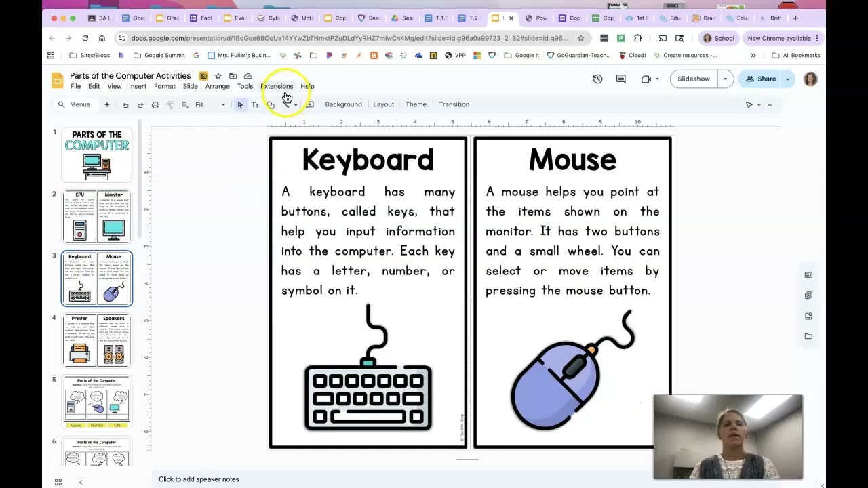
Task: Start the Slideshow
Action: click(x=694, y=79)
